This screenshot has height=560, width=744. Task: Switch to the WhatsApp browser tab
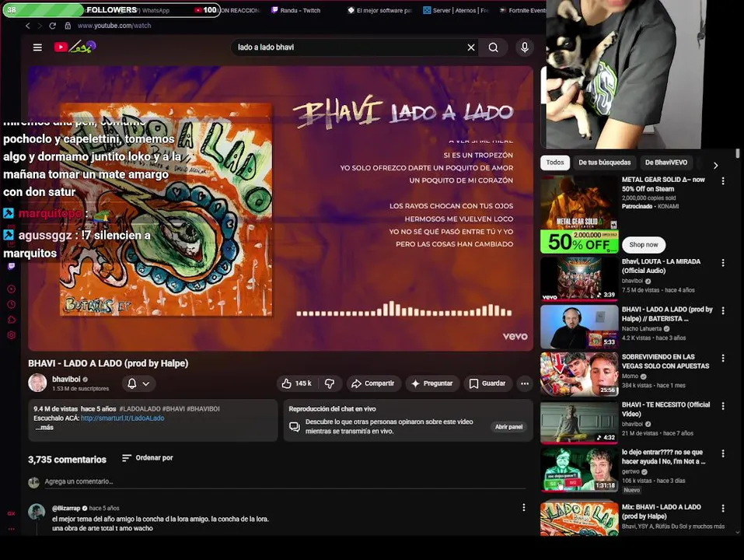[155, 10]
